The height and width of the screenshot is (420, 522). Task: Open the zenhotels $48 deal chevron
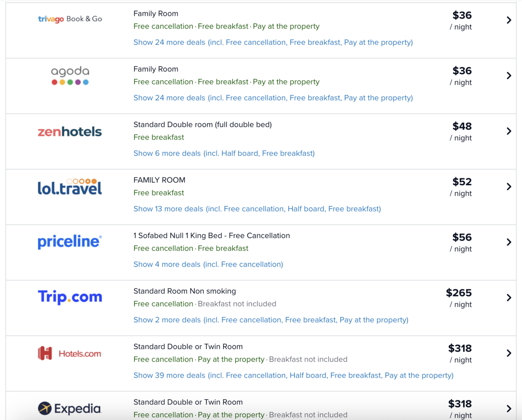coord(509,131)
